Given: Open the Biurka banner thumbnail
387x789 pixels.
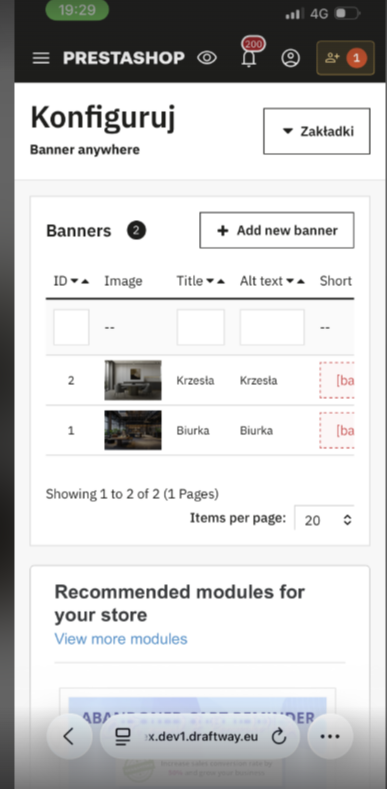Looking at the screenshot, I should tap(133, 430).
